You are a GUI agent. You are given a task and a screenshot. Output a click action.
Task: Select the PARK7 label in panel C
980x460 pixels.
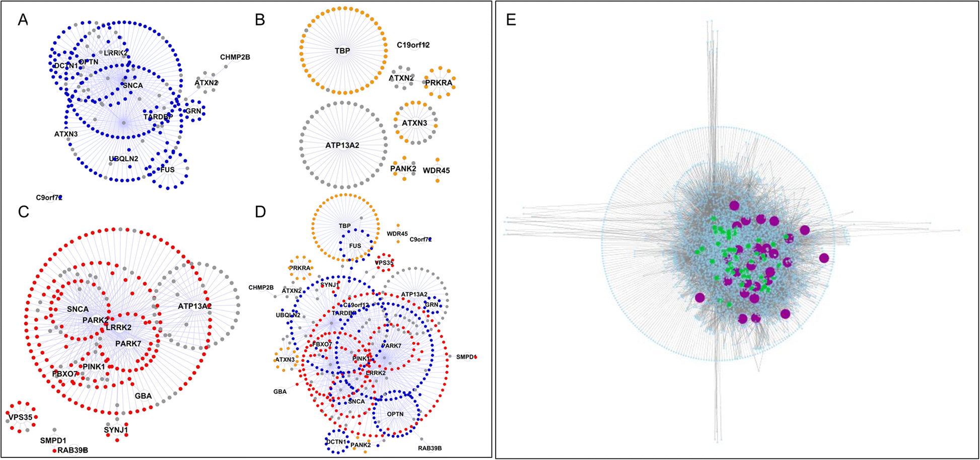pos(128,344)
